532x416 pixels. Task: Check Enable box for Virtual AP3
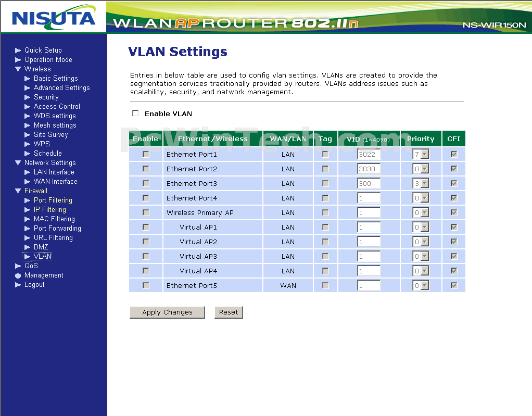point(146,256)
